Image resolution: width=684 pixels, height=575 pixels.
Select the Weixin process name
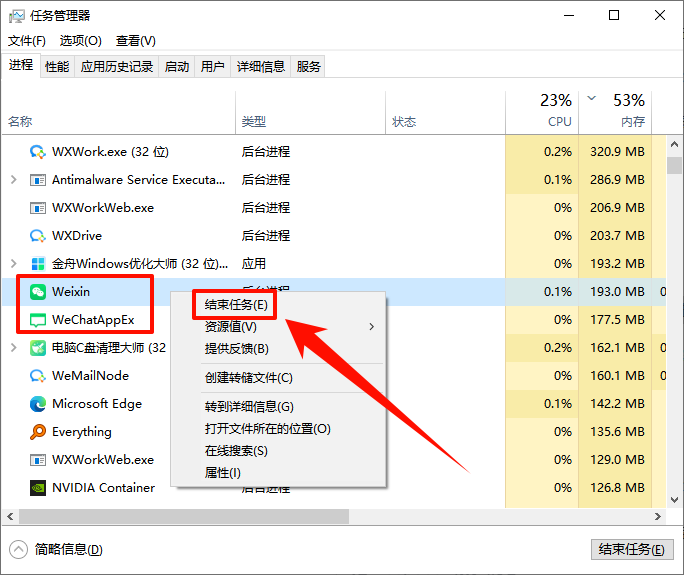71,292
